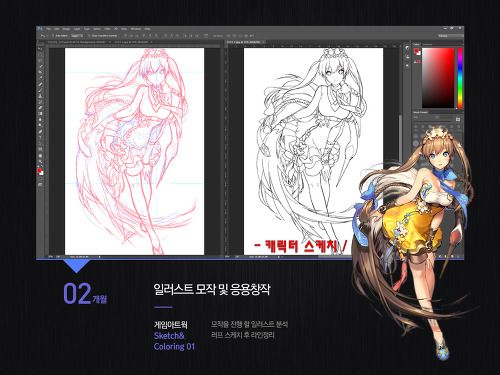Image resolution: width=500 pixels, height=375 pixels.
Task: Click the Color panel foreground swatch
Action: (x=416, y=51)
